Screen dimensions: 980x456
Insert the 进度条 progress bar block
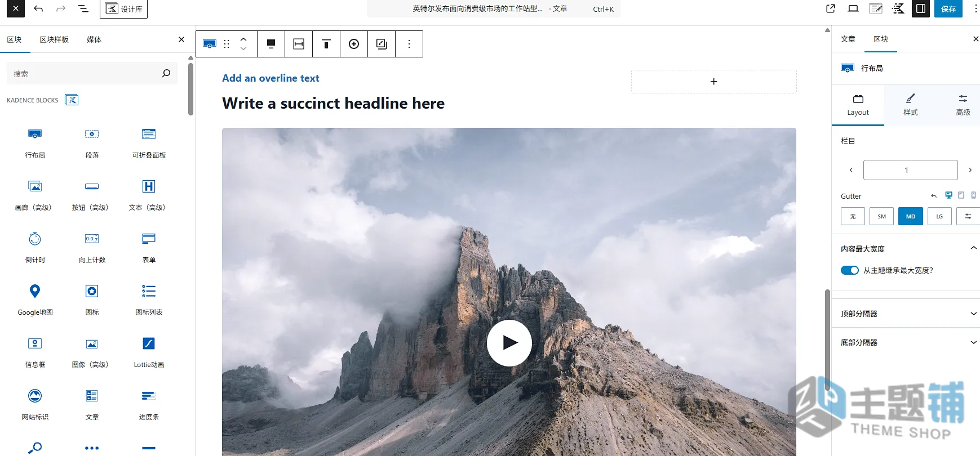tap(149, 405)
